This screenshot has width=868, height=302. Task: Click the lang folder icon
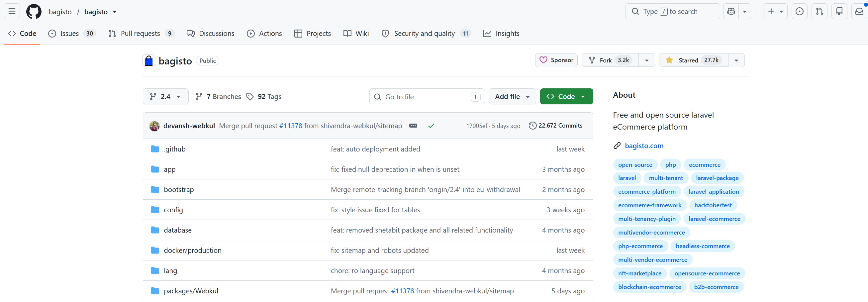(155, 270)
